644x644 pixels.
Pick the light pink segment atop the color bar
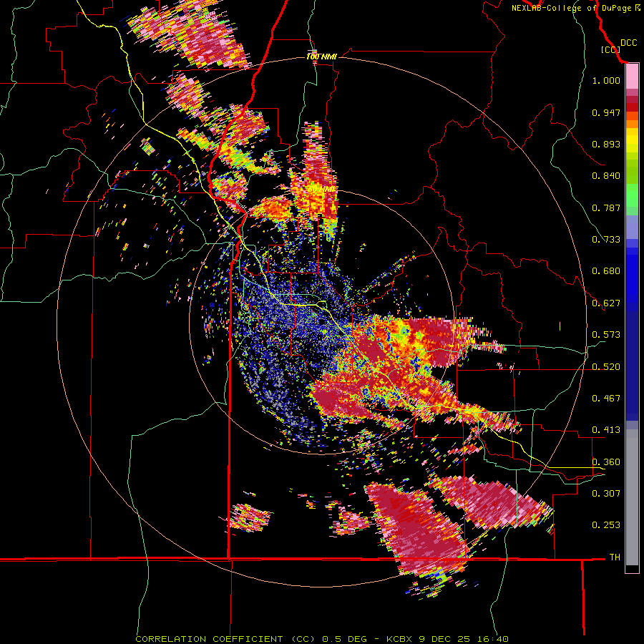coord(632,77)
